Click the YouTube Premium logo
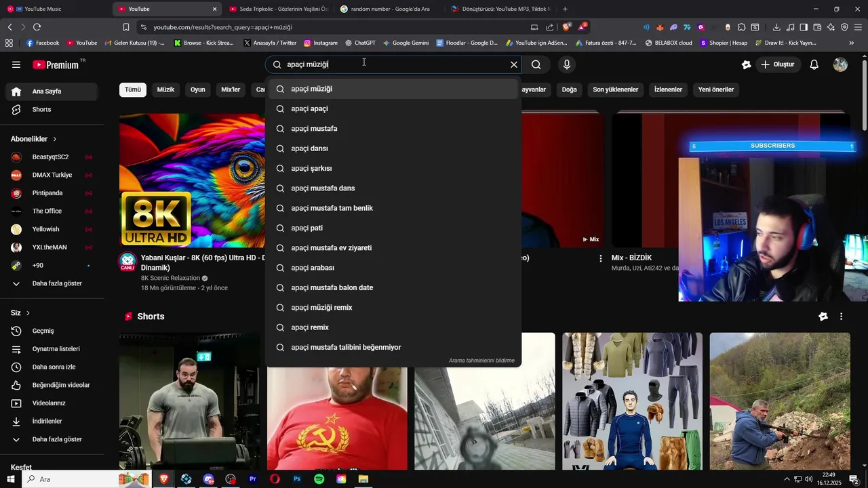 pyautogui.click(x=56, y=65)
